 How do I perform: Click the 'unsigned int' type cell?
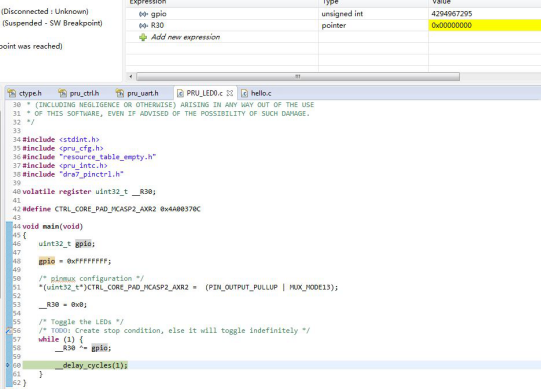(342, 14)
